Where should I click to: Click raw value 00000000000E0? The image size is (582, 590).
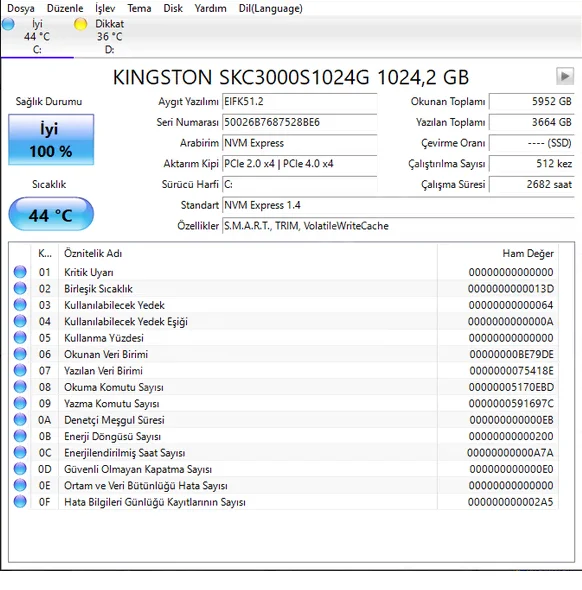tap(512, 469)
